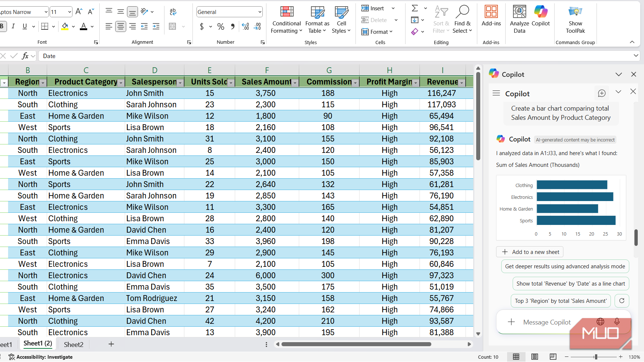
Task: Toggle Bottom Align for cells
Action: tap(132, 12)
